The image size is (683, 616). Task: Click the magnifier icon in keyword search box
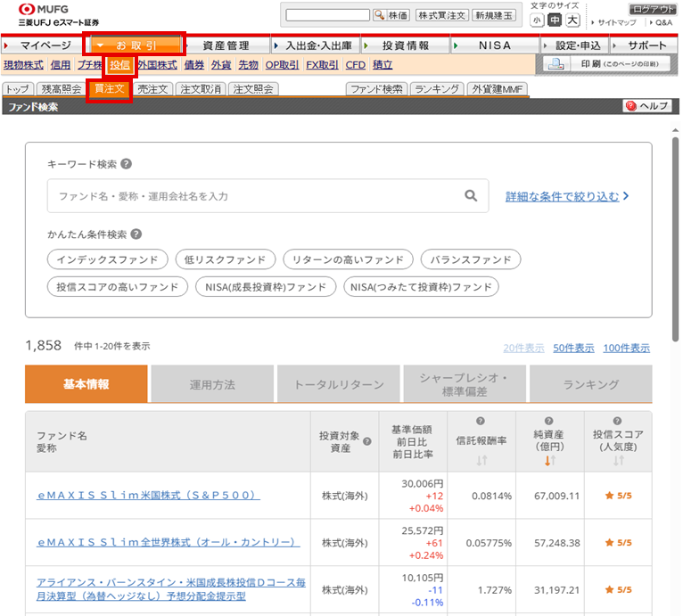point(471,196)
